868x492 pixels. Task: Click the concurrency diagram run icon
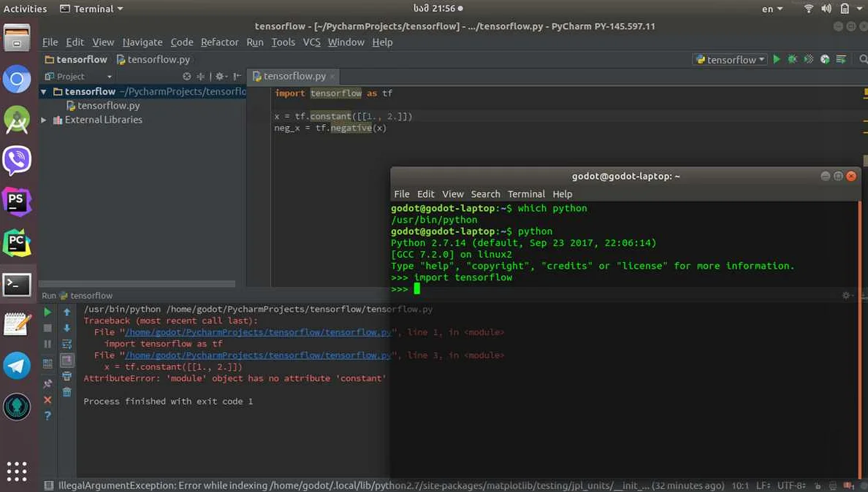[x=841, y=59]
